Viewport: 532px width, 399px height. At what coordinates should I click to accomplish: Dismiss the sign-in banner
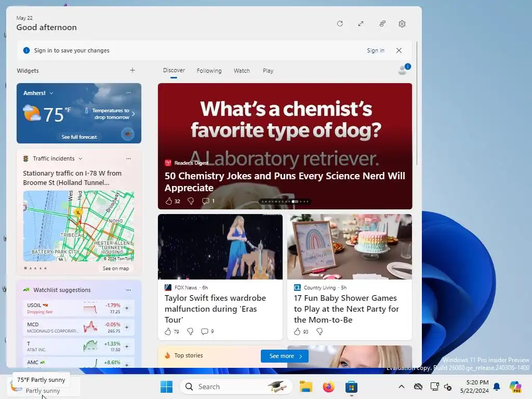[399, 50]
